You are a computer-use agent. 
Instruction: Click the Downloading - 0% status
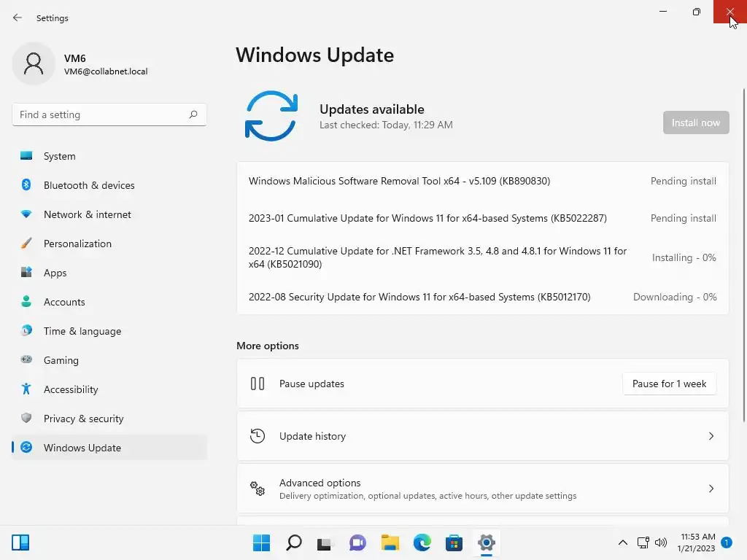[675, 297]
